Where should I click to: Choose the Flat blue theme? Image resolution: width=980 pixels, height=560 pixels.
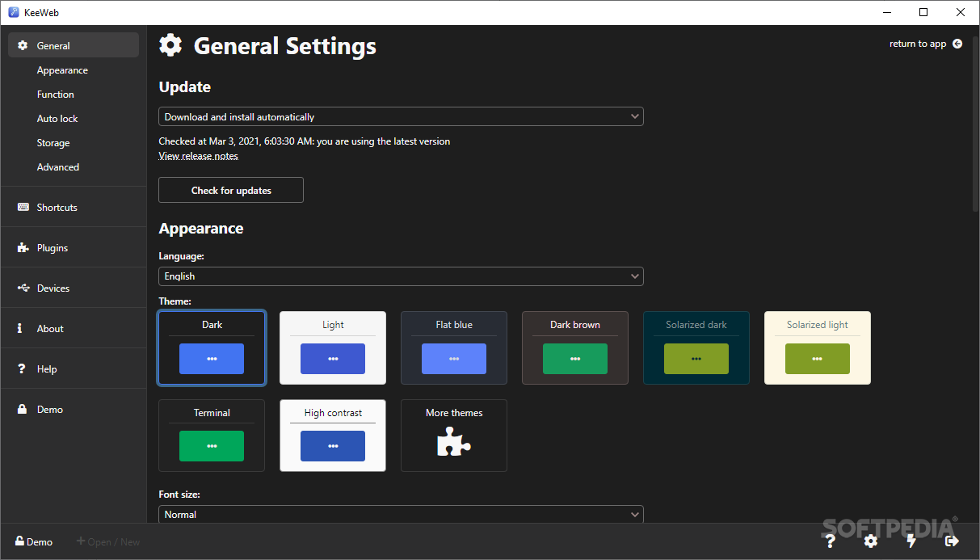coord(454,347)
